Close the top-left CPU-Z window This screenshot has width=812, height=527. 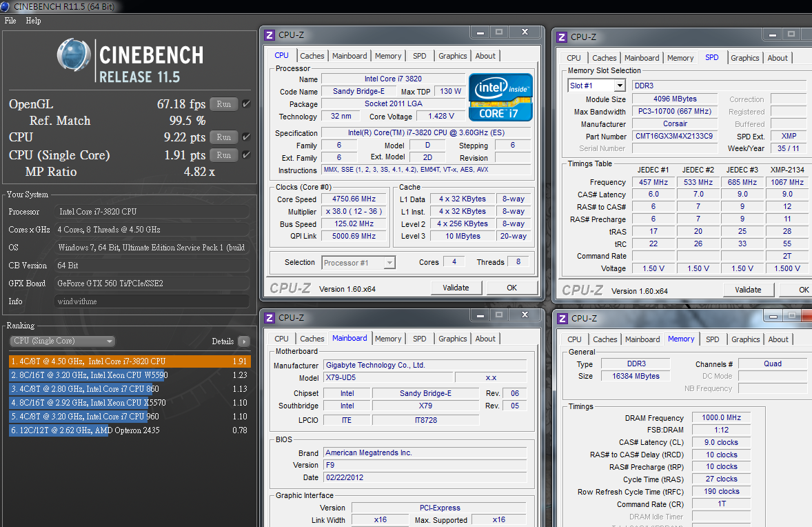525,32
